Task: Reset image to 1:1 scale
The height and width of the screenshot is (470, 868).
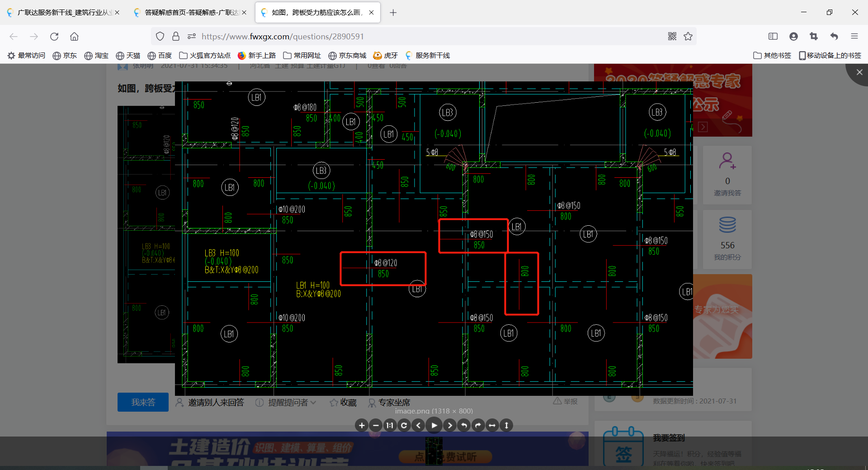Action: click(390, 425)
